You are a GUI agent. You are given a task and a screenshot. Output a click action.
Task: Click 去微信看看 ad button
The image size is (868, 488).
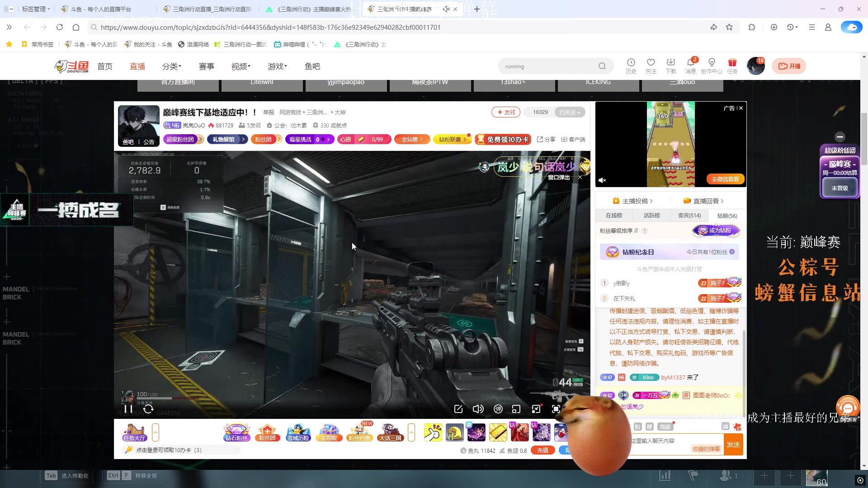[x=725, y=179]
